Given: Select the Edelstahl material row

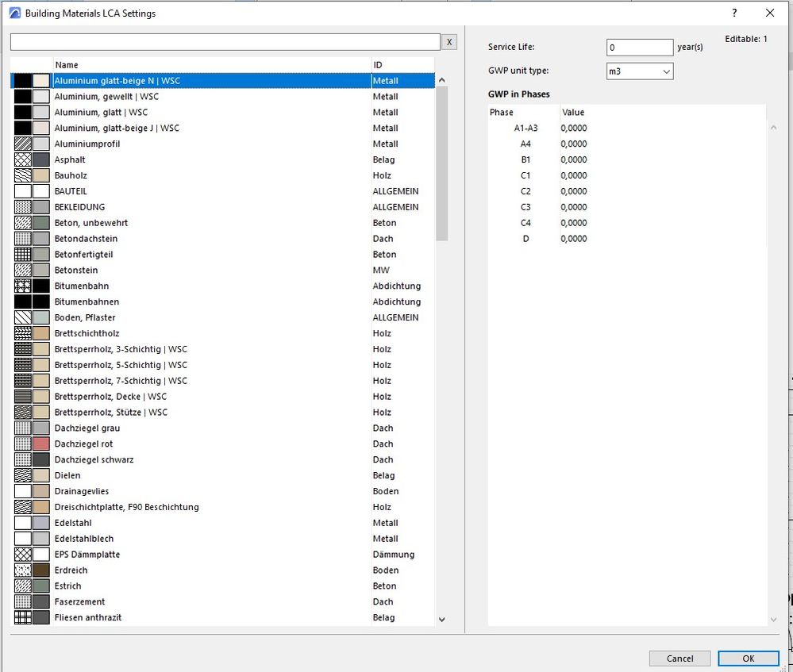Looking at the screenshot, I should (222, 523).
